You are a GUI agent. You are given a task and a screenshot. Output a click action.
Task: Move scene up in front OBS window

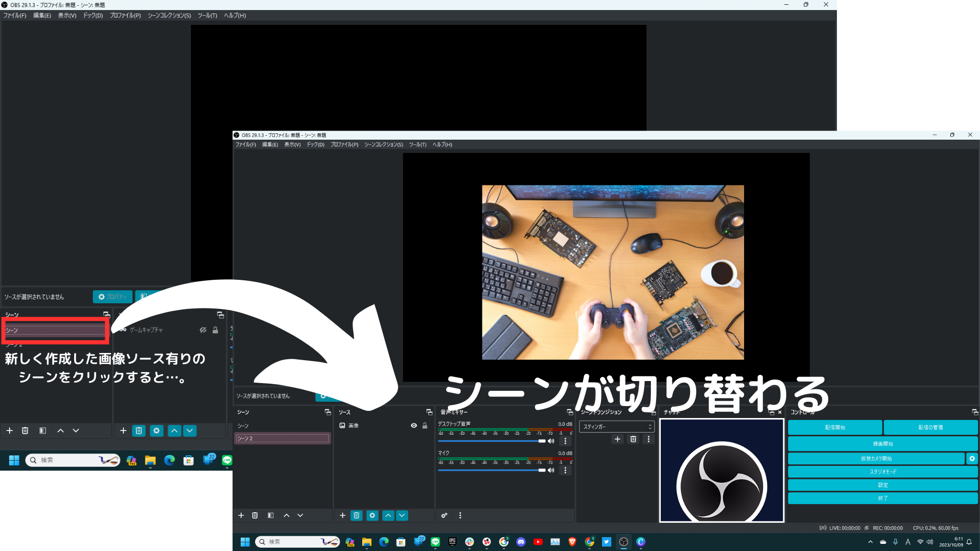(x=287, y=515)
